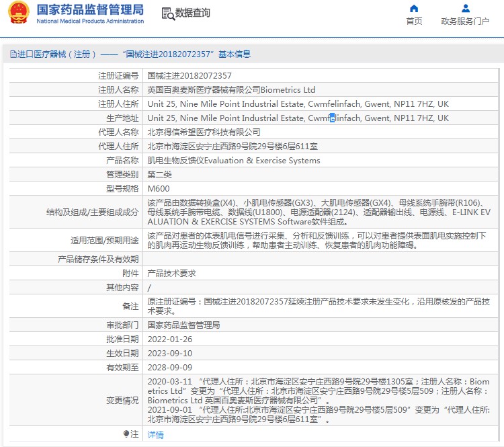The image size is (504, 447).
Task: Go to 首页 via home icon
Action: pos(414,8)
